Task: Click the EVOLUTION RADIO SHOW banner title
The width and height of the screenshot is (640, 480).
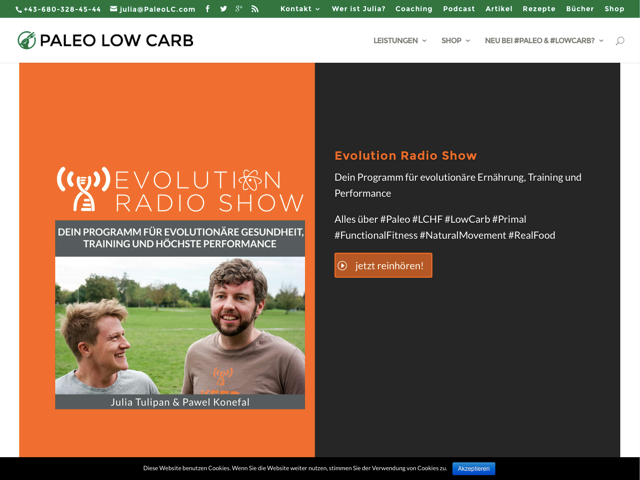Action: pyautogui.click(x=209, y=191)
